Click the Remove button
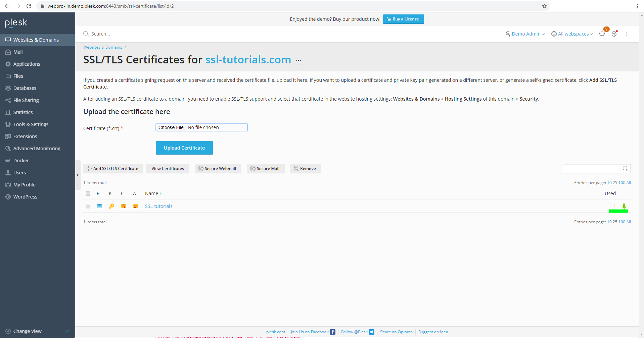Image resolution: width=644 pixels, height=338 pixels. [306, 169]
